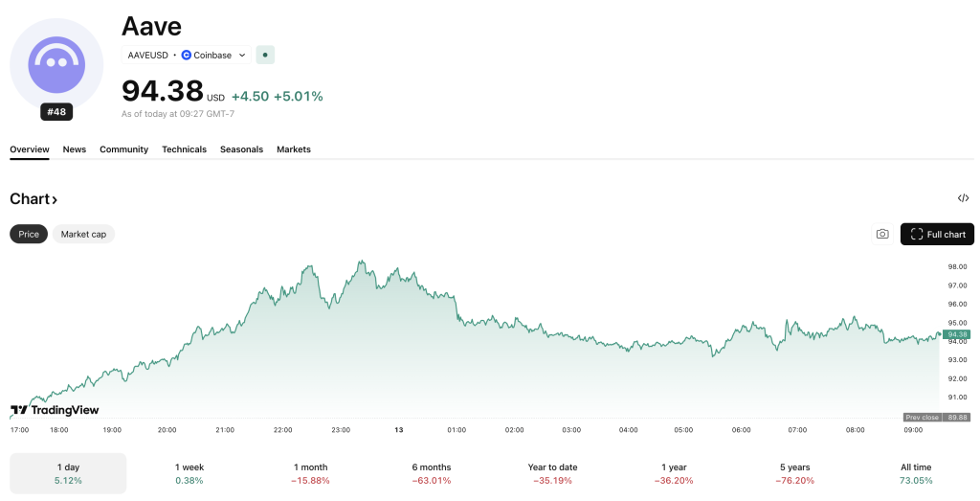980x501 pixels.
Task: Select the 1 day time range
Action: click(67, 473)
